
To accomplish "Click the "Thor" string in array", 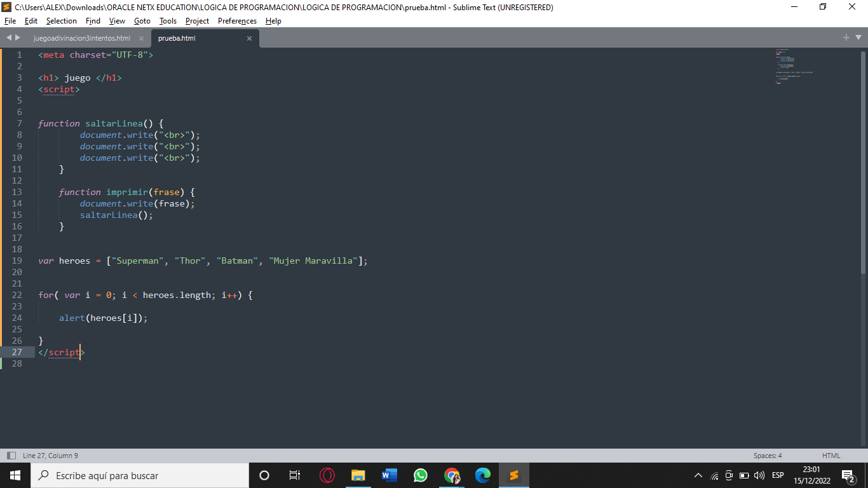I will click(x=191, y=261).
